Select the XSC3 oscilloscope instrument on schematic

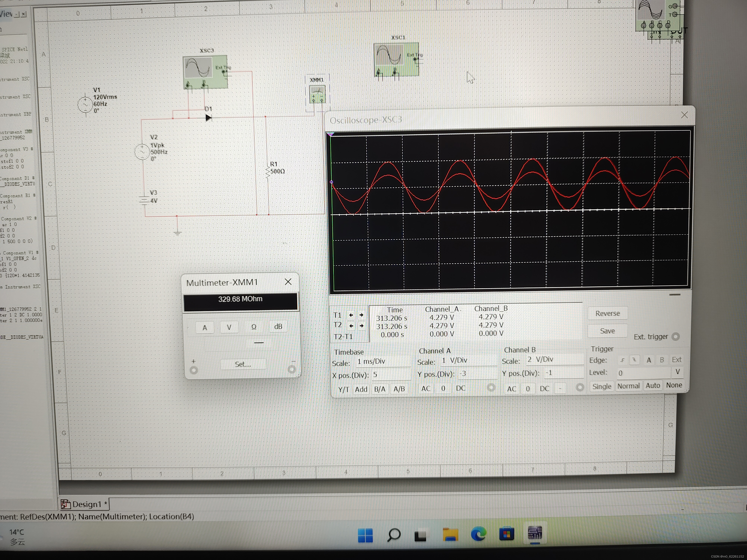tap(205, 73)
